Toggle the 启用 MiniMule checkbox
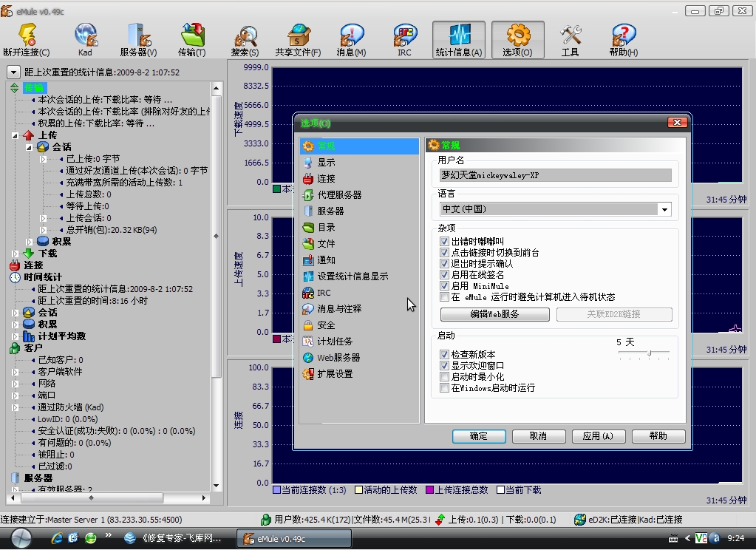This screenshot has width=756, height=550. coord(445,285)
